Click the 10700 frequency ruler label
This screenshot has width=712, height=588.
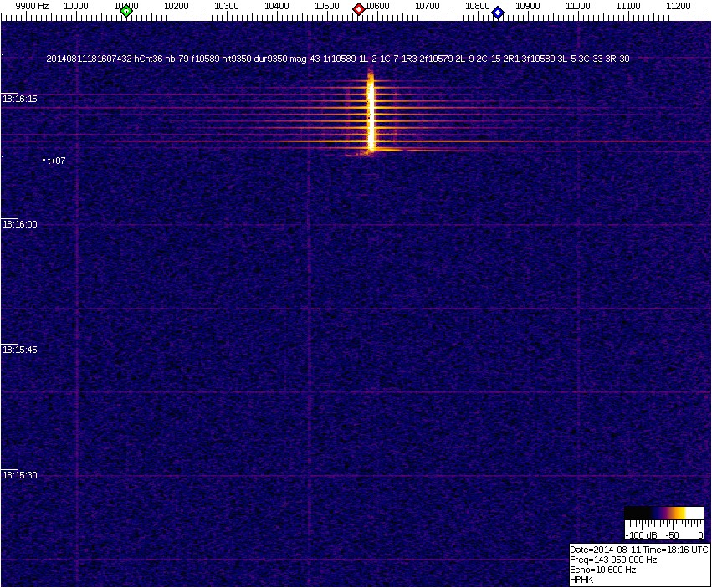click(428, 6)
